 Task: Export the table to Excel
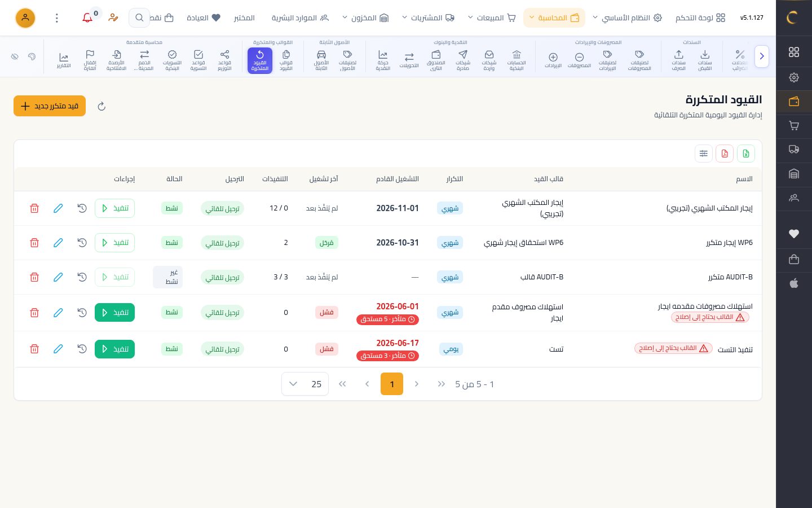(x=746, y=154)
